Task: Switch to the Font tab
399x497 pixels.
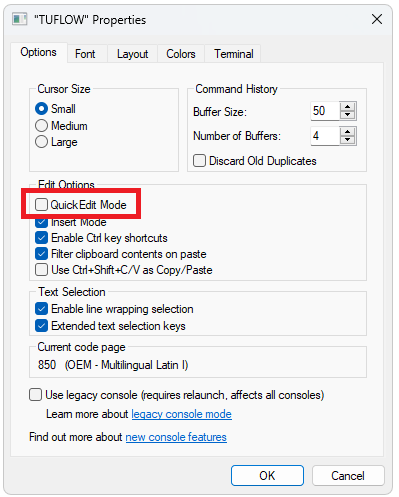Action: coord(85,54)
